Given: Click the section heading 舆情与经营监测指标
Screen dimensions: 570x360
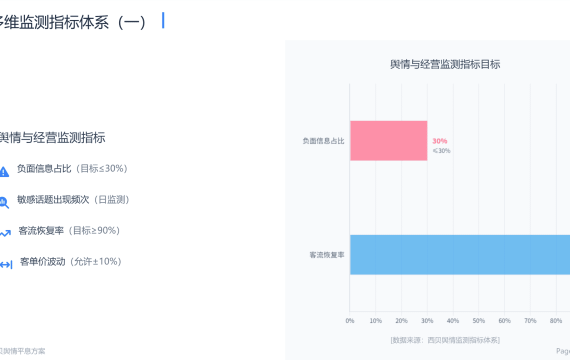Looking at the screenshot, I should click(52, 138).
